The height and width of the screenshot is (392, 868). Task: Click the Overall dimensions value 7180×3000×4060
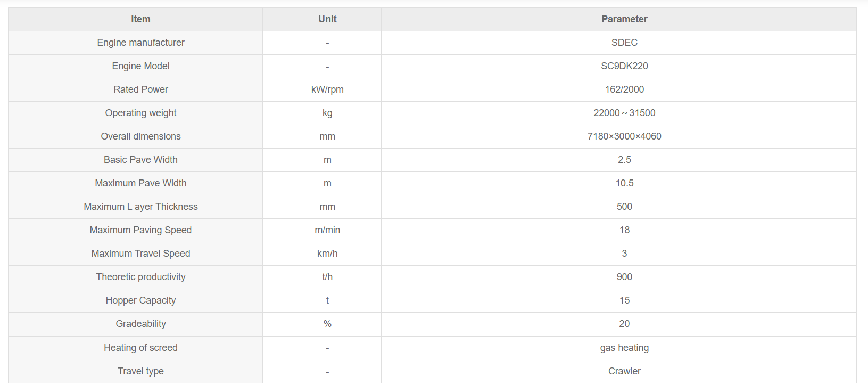pyautogui.click(x=624, y=136)
